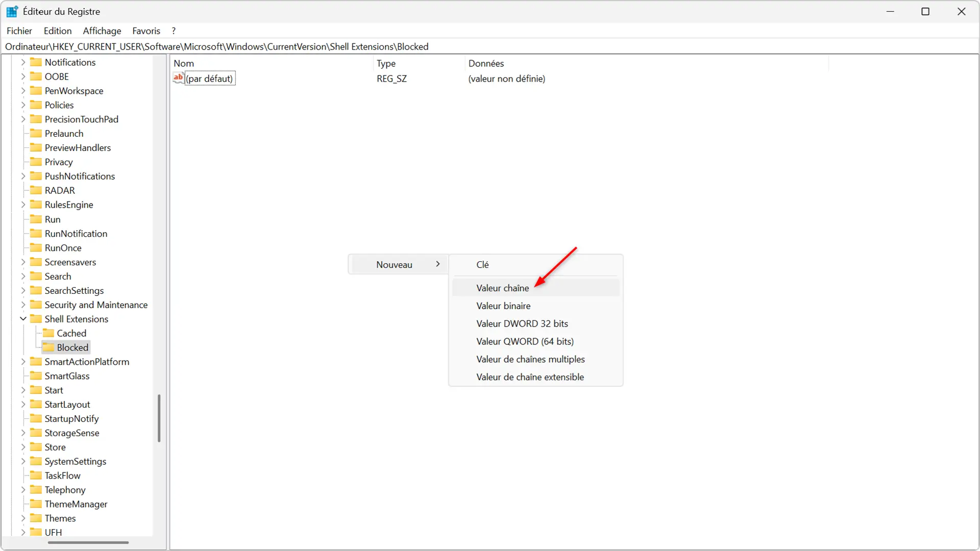
Task: Expand the SmartActionPlatform key
Action: (23, 362)
